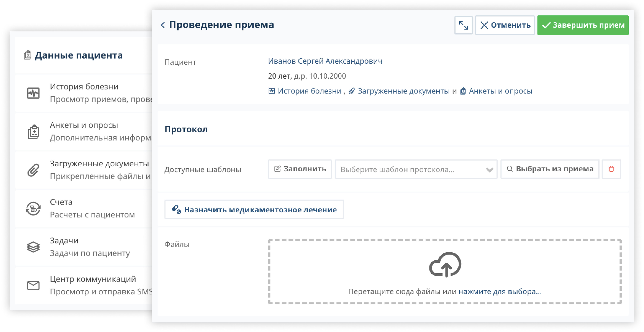Click the text 20 лет, д.р. 10.10.2000
Viewport: 644px width, 332px height.
[307, 76]
